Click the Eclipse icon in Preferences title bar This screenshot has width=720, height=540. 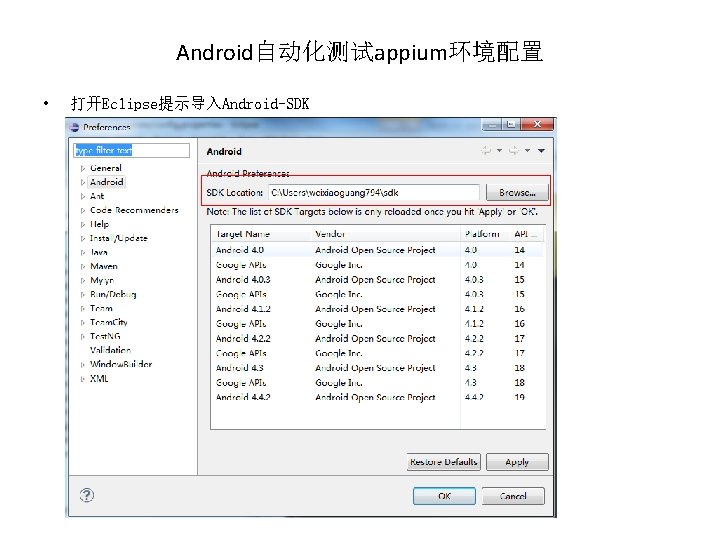coord(75,127)
